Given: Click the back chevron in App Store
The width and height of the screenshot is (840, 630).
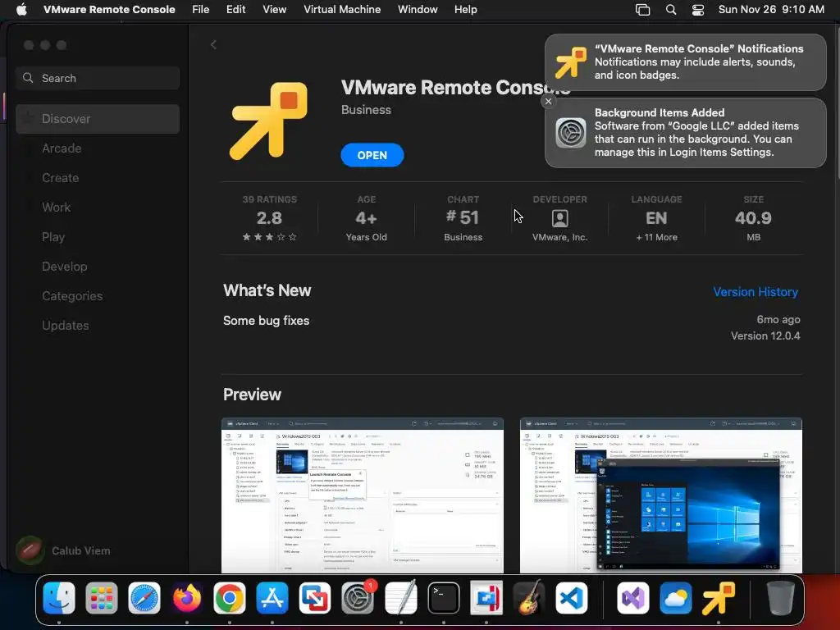Looking at the screenshot, I should click(213, 44).
